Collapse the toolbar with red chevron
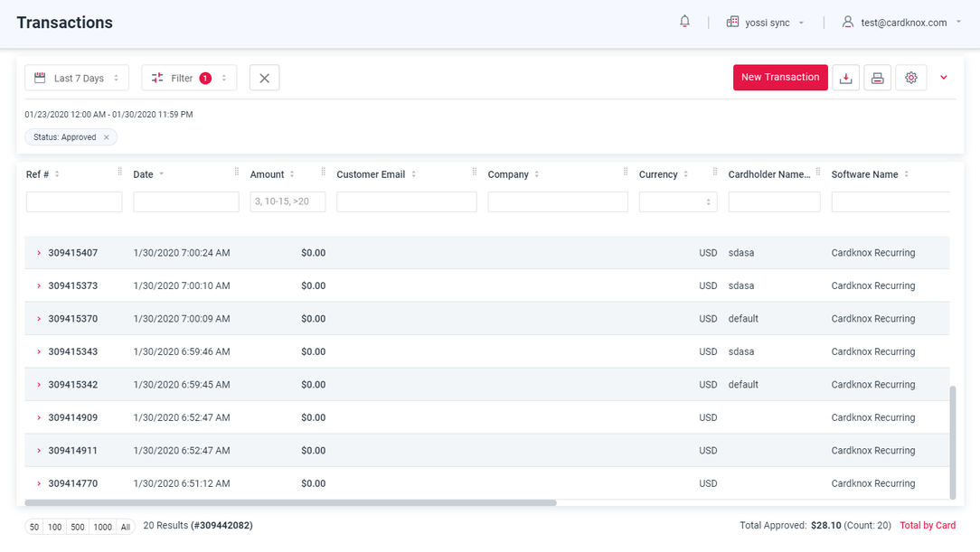 click(x=944, y=78)
